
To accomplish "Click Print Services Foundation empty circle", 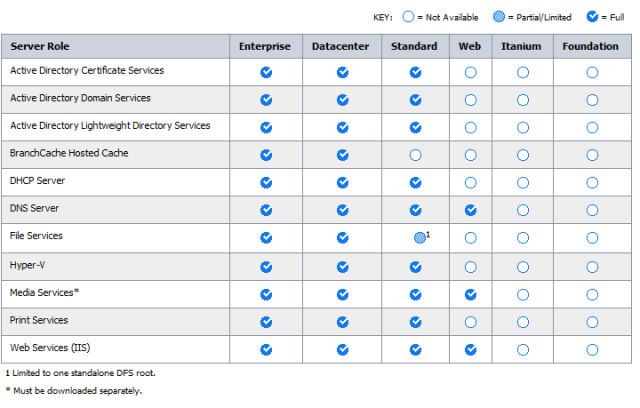I will (x=592, y=322).
